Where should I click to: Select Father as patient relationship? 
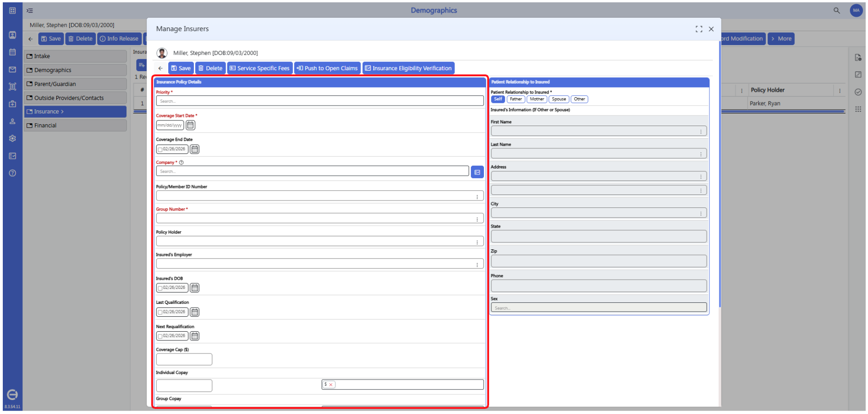[x=516, y=99]
